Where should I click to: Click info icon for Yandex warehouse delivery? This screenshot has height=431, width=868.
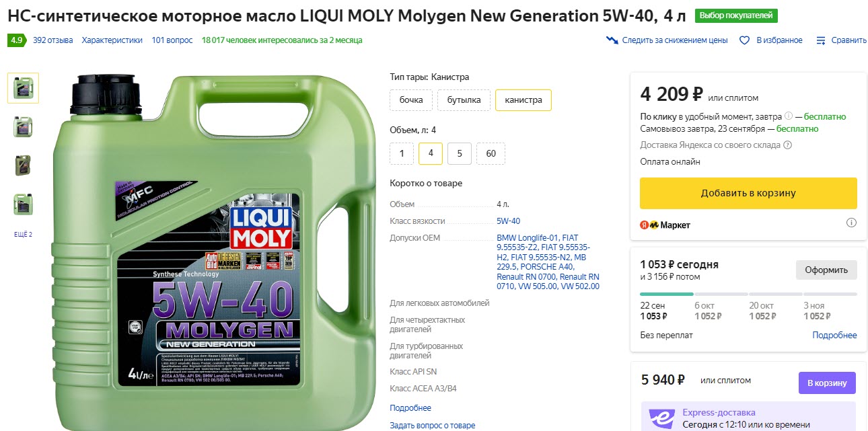click(787, 145)
